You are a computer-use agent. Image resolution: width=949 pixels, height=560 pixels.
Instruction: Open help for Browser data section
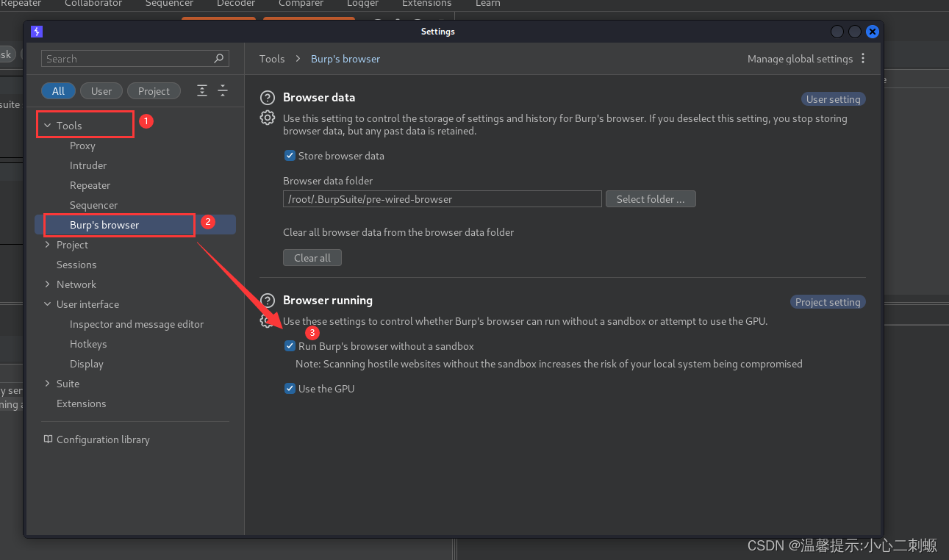[268, 97]
